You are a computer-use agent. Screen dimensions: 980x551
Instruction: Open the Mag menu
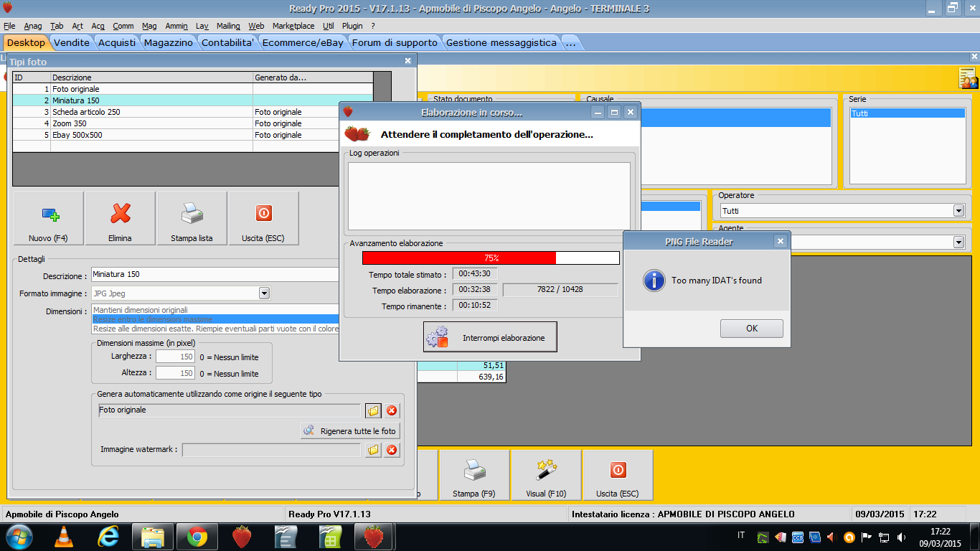[x=149, y=26]
